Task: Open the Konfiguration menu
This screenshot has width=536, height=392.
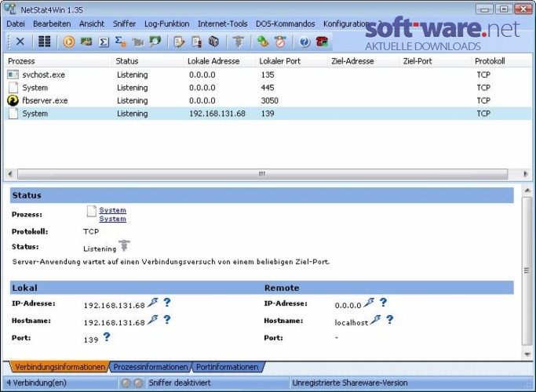Action: 345,24
